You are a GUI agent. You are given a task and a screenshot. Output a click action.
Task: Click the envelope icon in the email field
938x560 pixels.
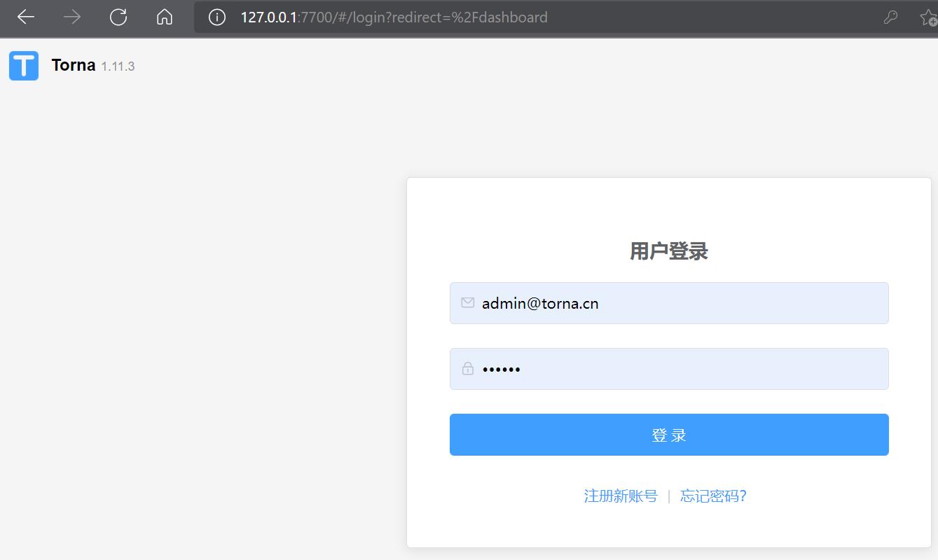pos(467,302)
